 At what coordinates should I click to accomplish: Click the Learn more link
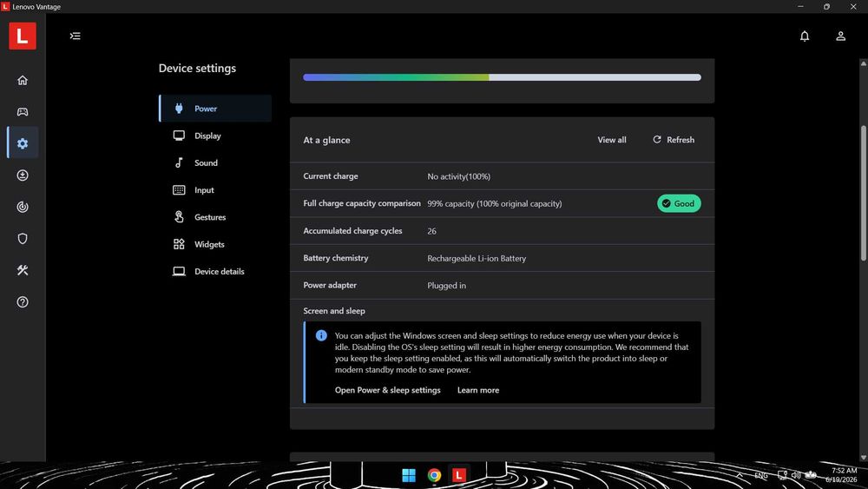click(x=477, y=390)
